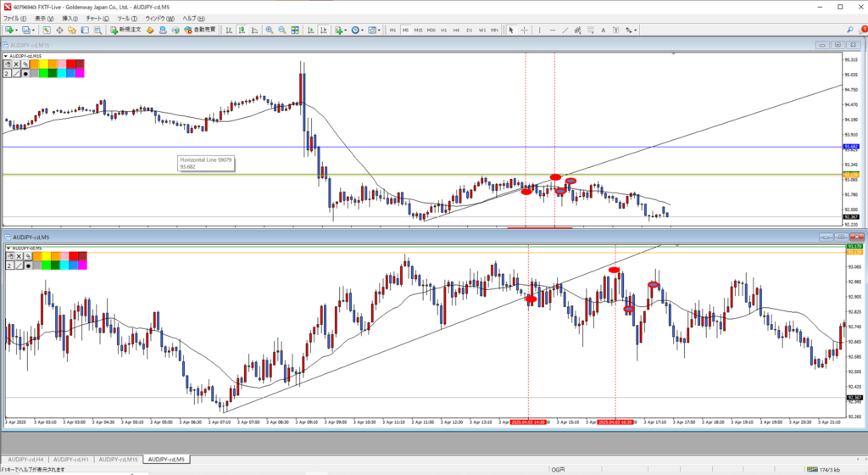
Task: Open the チャート menu
Action: coord(98,19)
